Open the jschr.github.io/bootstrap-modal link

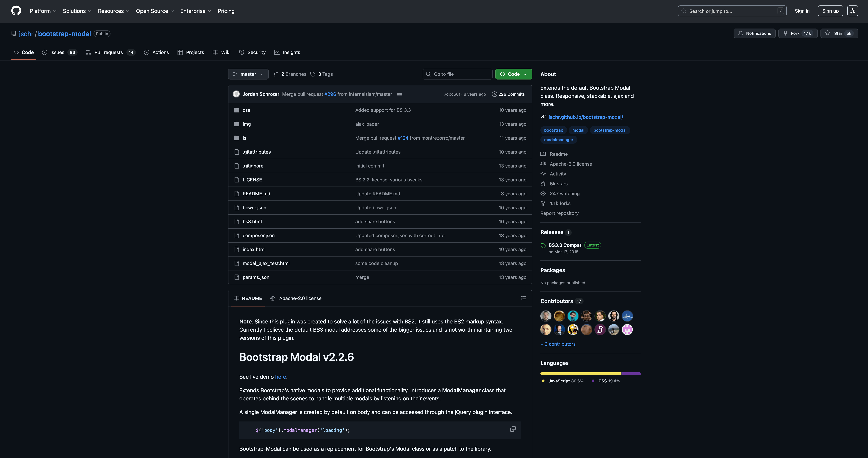click(585, 117)
